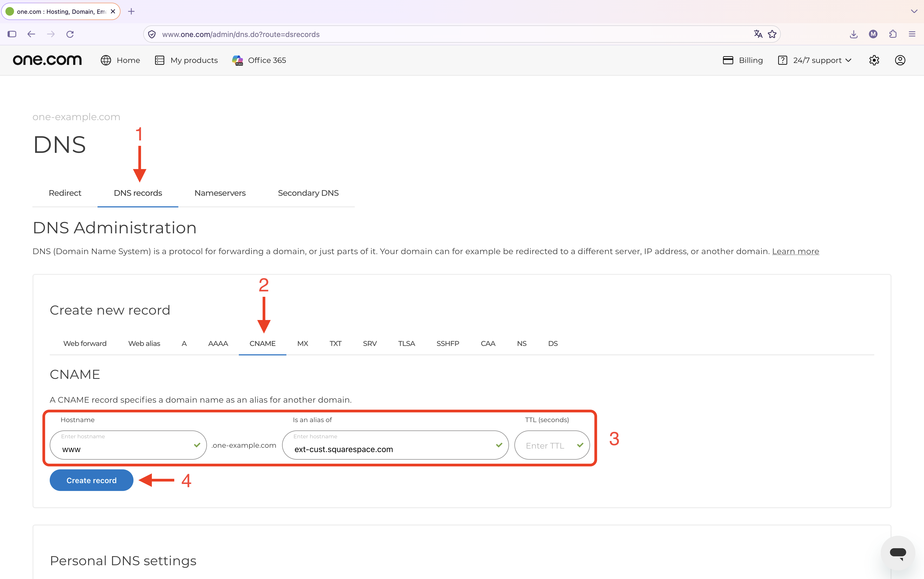Bookmark this page with star icon
This screenshot has width=924, height=579.
point(772,34)
